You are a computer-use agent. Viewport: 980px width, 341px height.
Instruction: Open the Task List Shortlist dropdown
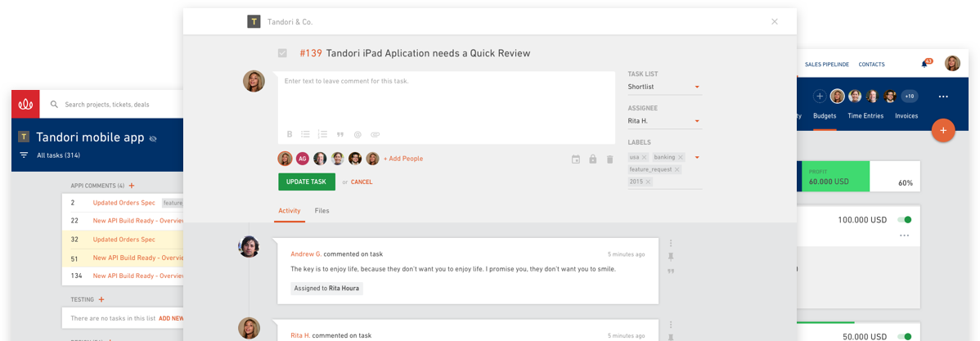(x=665, y=87)
